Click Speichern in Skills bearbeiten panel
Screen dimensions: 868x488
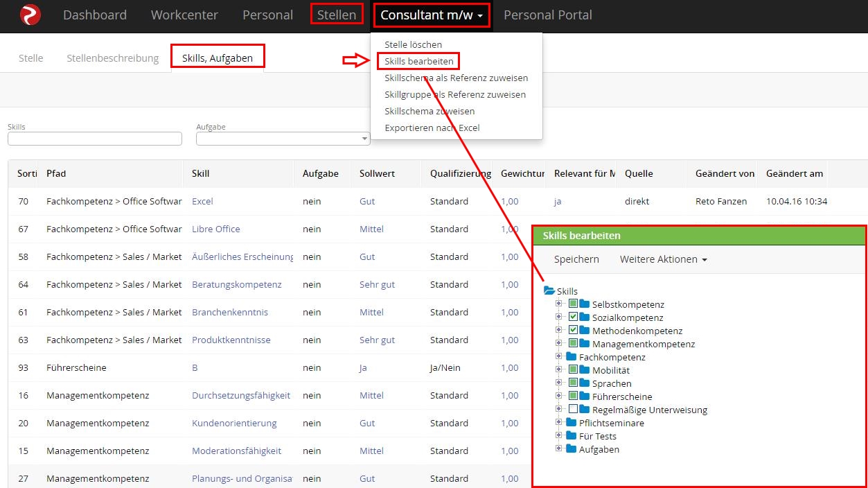[576, 259]
